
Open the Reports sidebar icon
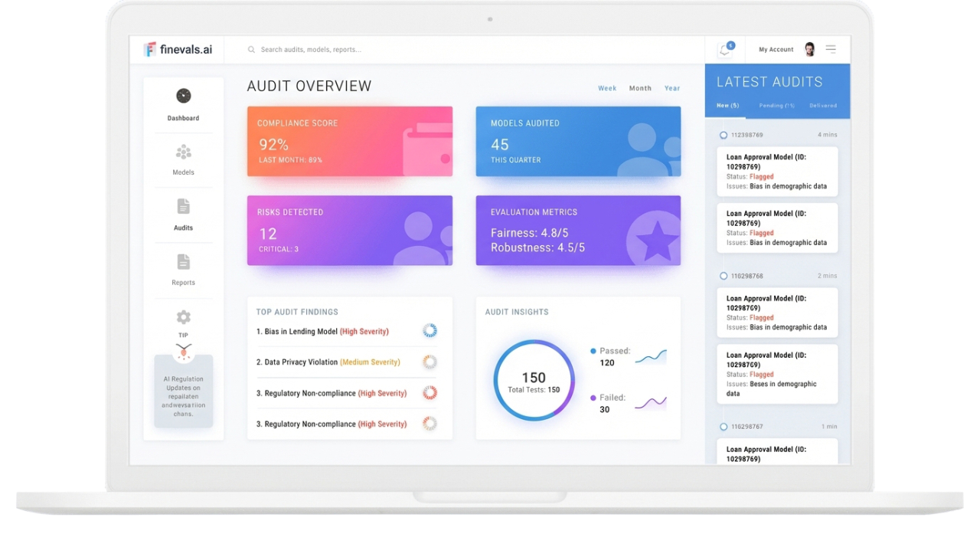click(x=183, y=262)
